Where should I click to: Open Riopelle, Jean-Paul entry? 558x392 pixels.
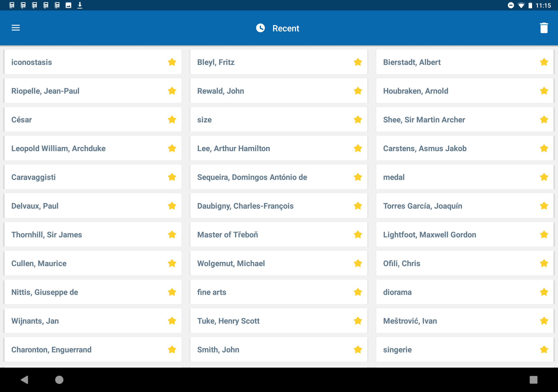click(93, 91)
